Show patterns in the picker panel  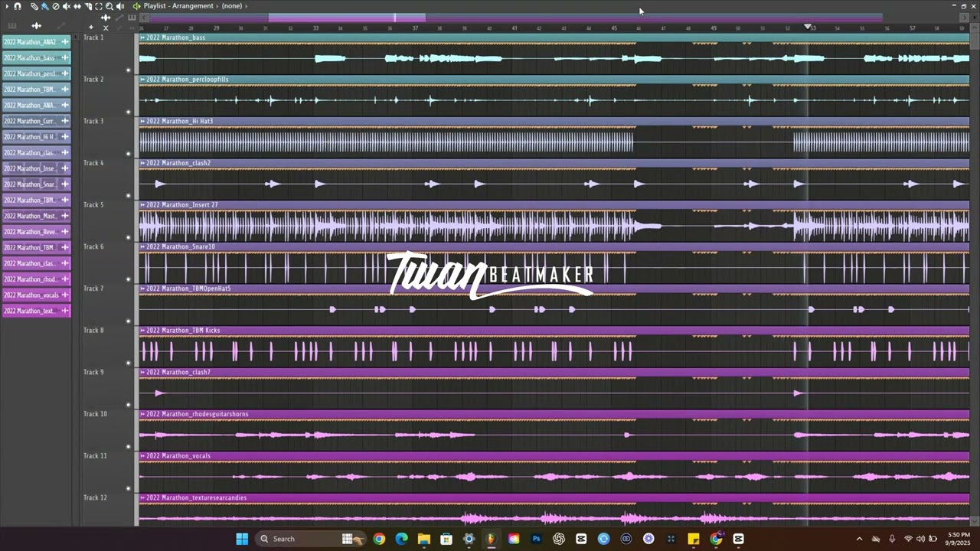12,26
